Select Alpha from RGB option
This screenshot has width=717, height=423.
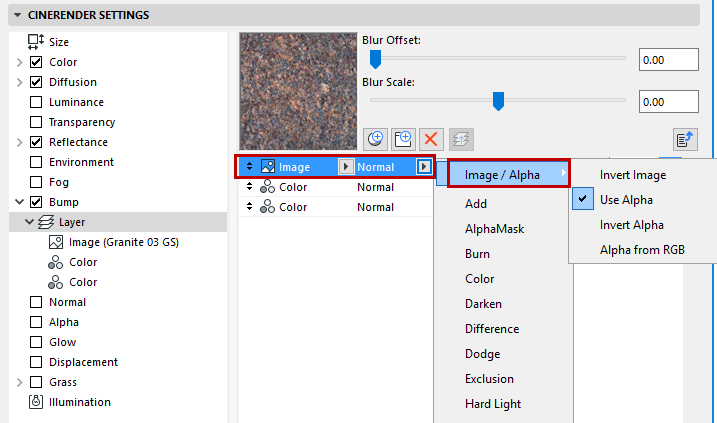pos(642,250)
